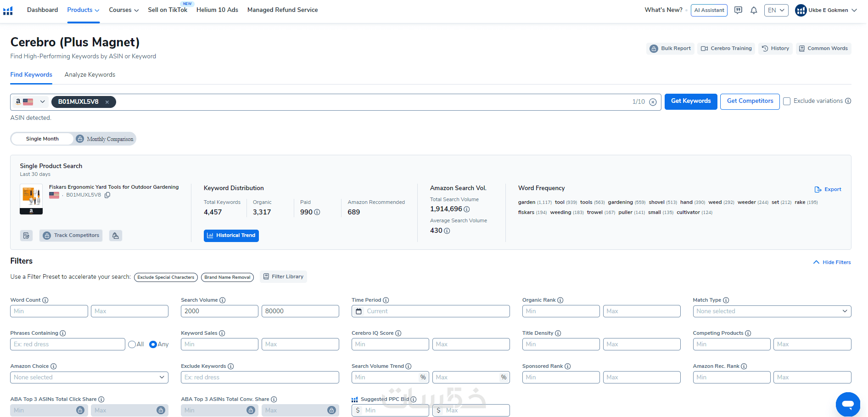Open the EN language dropdown
868x417 pixels.
pyautogui.click(x=776, y=10)
